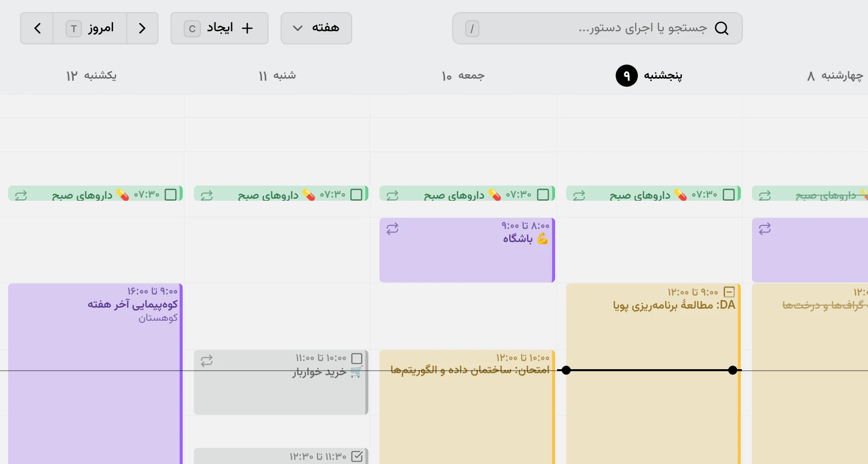Click the repeat icon on Wednesday's purple event
Screen dimensions: 868x464
765,229
